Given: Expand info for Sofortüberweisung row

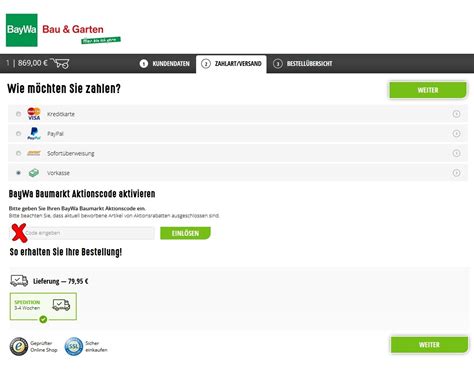Looking at the screenshot, I should [456, 153].
